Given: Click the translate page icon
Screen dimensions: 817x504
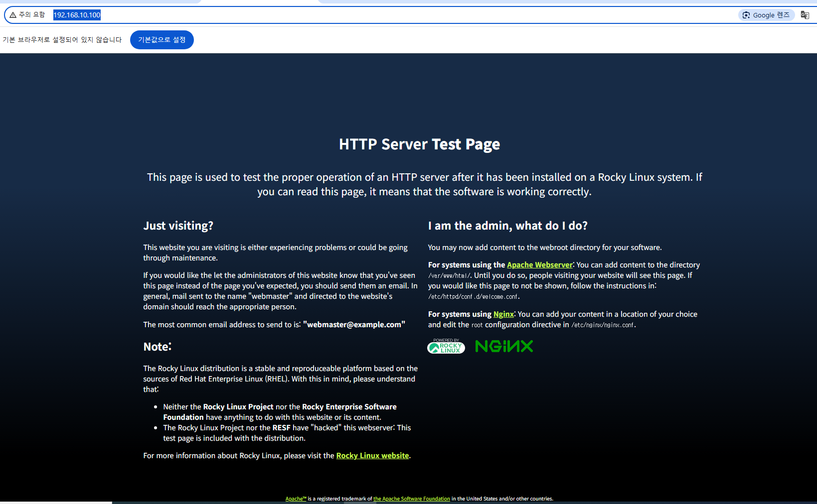Looking at the screenshot, I should [x=805, y=15].
